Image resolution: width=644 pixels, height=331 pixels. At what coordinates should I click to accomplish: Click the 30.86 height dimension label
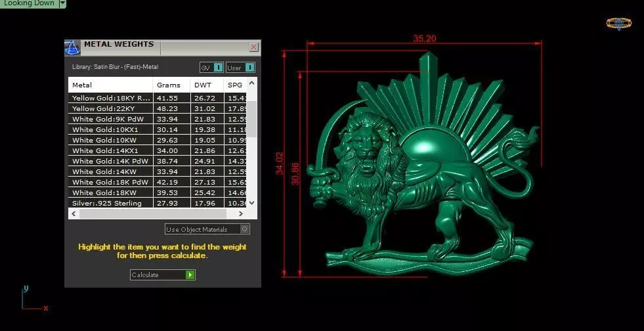pos(295,174)
